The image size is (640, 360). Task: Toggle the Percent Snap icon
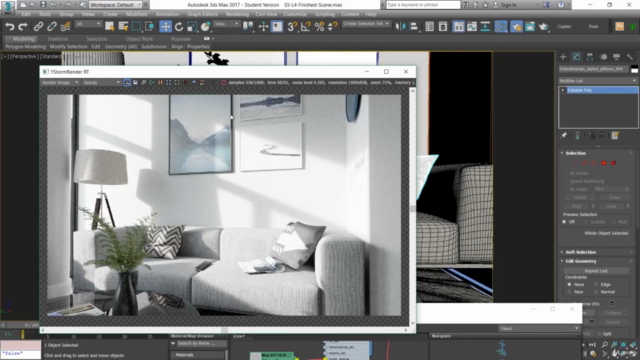coord(319,27)
